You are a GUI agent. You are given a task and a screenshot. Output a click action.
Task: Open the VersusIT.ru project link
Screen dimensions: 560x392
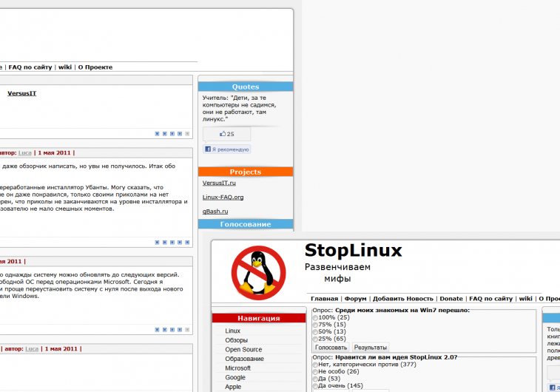coord(219,183)
